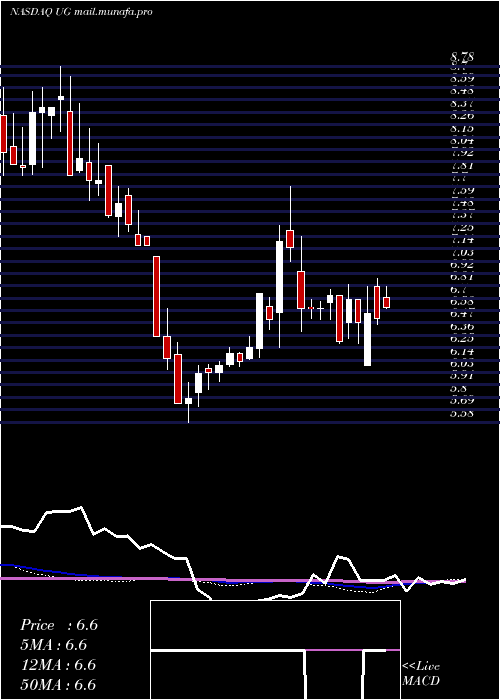Viewport: 500px width, 700px height.
Task: Click the 8.26 price axis label
Action: pos(462,116)
